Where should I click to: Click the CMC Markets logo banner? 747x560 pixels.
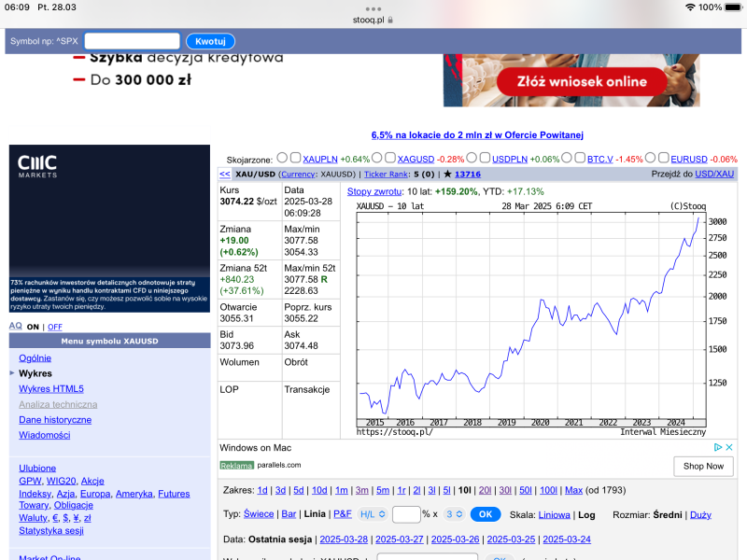pyautogui.click(x=109, y=229)
